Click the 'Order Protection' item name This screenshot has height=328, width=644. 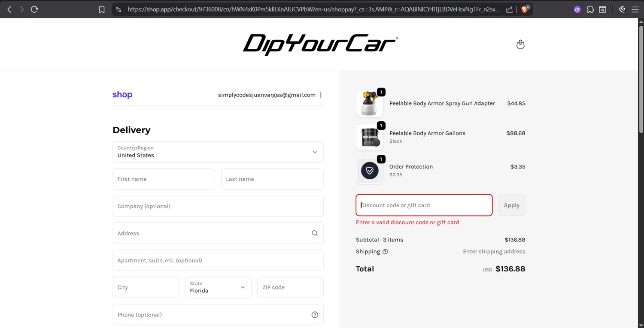tap(411, 167)
